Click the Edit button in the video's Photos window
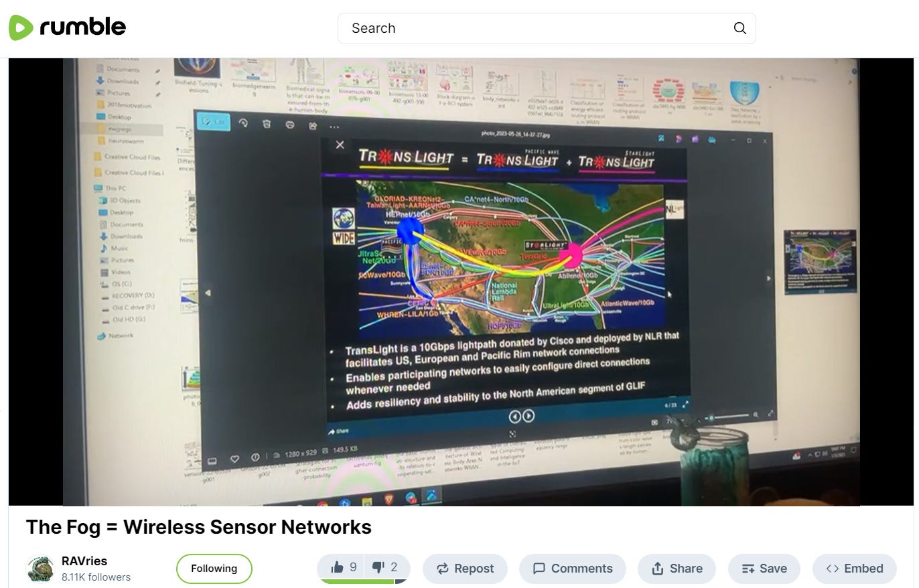Image resolution: width=919 pixels, height=588 pixels. tap(214, 122)
